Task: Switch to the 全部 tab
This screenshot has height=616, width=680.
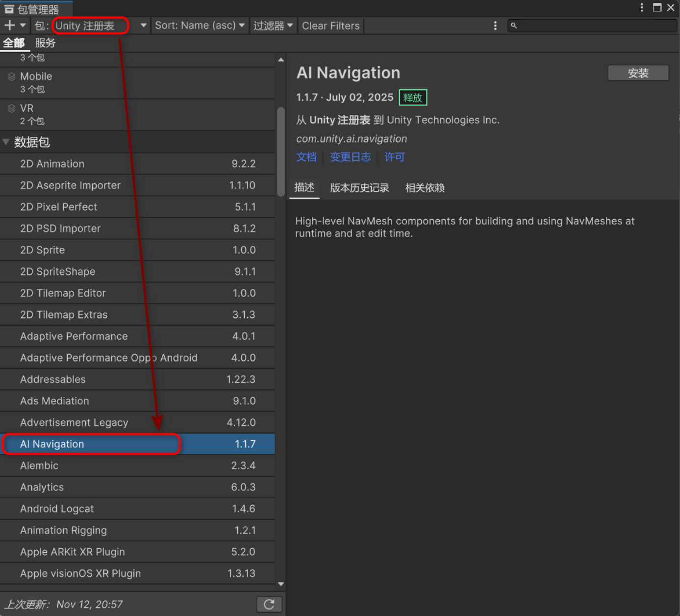Action: click(14, 43)
